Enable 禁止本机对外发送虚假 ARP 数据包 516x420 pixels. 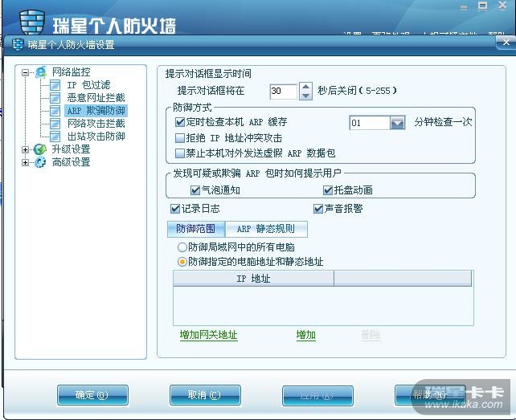click(180, 153)
